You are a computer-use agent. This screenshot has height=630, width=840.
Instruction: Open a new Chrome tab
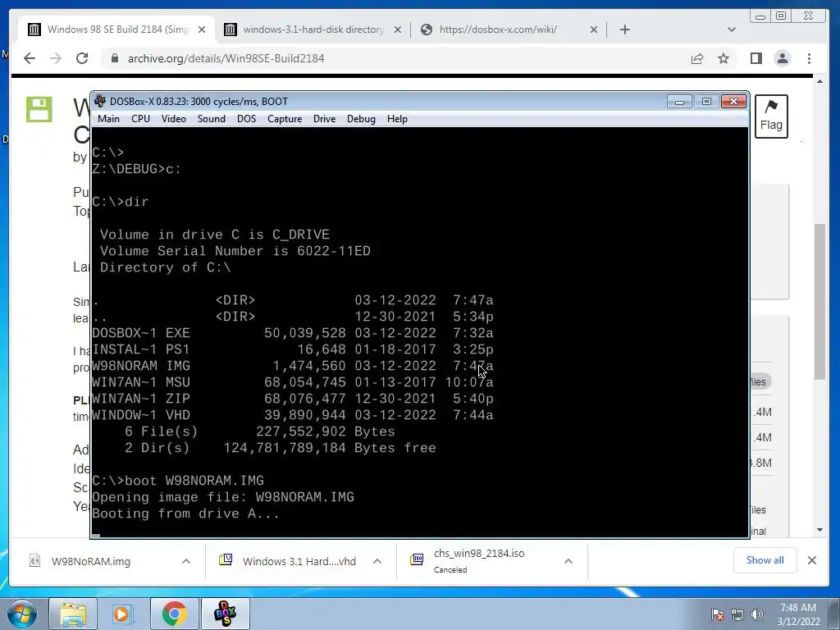(624, 30)
